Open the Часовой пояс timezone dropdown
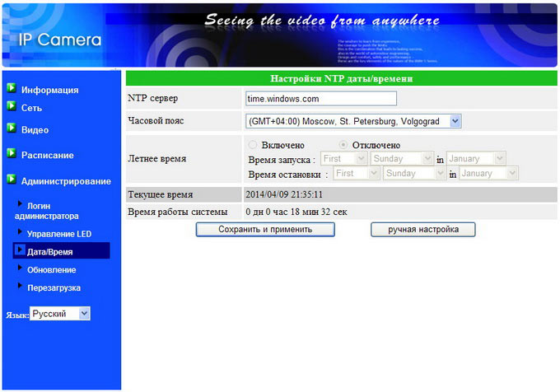The height and width of the screenshot is (392, 560). (x=353, y=121)
